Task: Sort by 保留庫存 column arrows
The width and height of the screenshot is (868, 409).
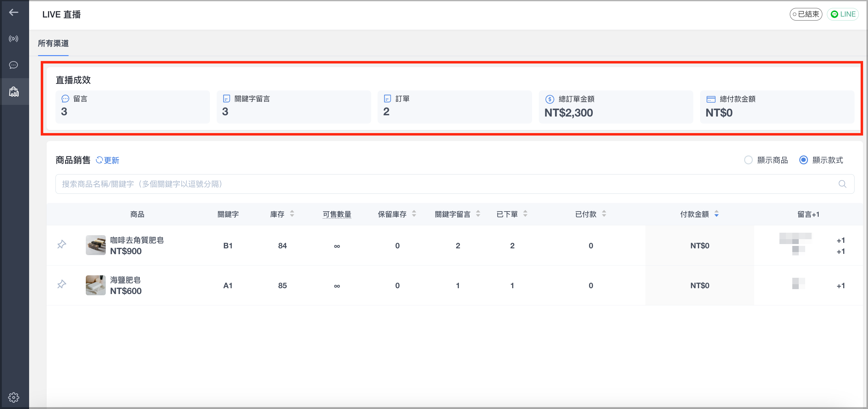Action: point(414,214)
